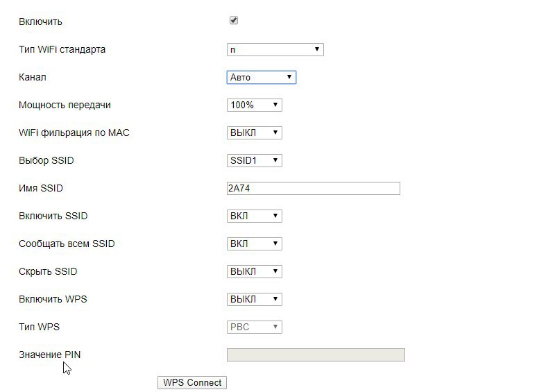The image size is (546, 392).
Task: Click the label text Имя SSID
Action: click(x=41, y=188)
